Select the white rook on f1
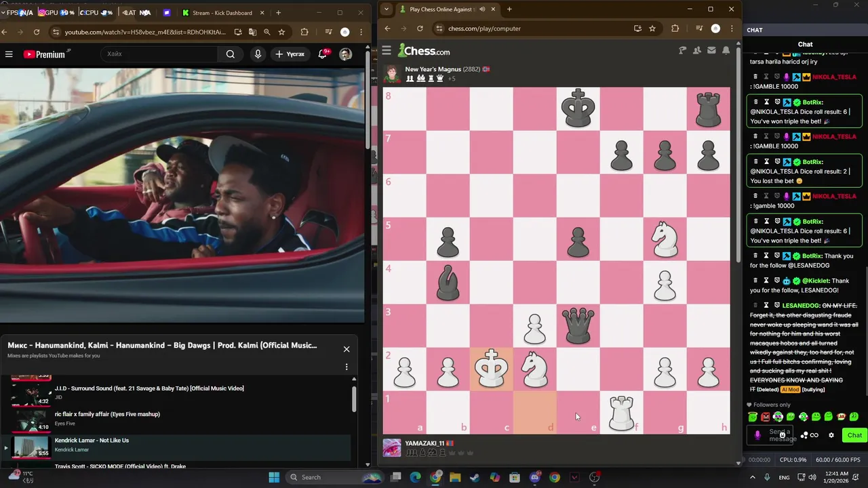868x488 pixels. click(621, 412)
